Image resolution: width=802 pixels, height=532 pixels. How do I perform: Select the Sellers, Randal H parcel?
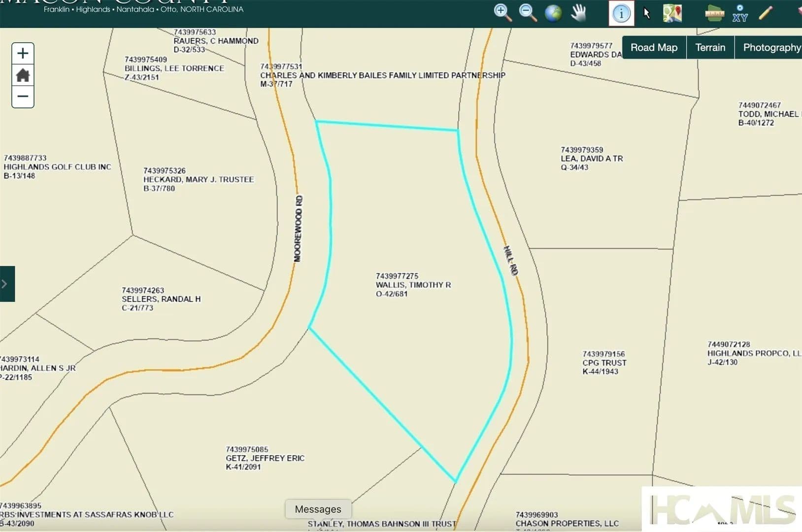point(161,299)
